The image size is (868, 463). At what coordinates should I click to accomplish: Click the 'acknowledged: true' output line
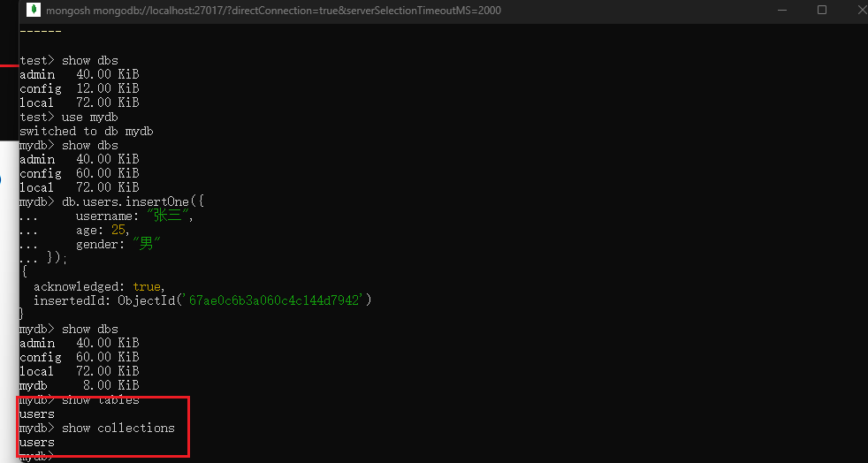point(97,286)
